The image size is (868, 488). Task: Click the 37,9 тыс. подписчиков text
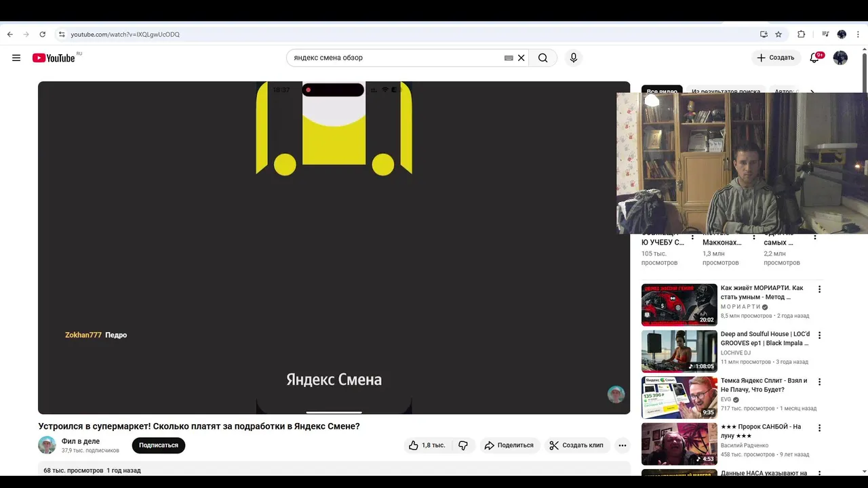(x=90, y=451)
